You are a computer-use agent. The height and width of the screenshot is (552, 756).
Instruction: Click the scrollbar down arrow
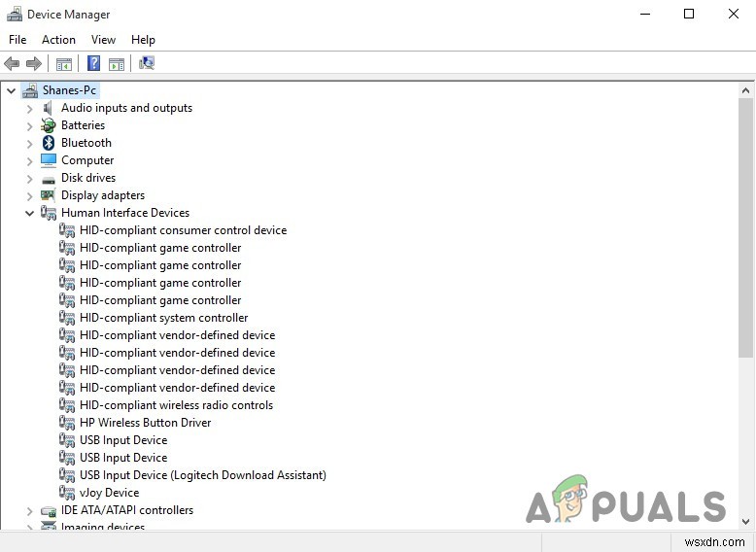coord(745,521)
